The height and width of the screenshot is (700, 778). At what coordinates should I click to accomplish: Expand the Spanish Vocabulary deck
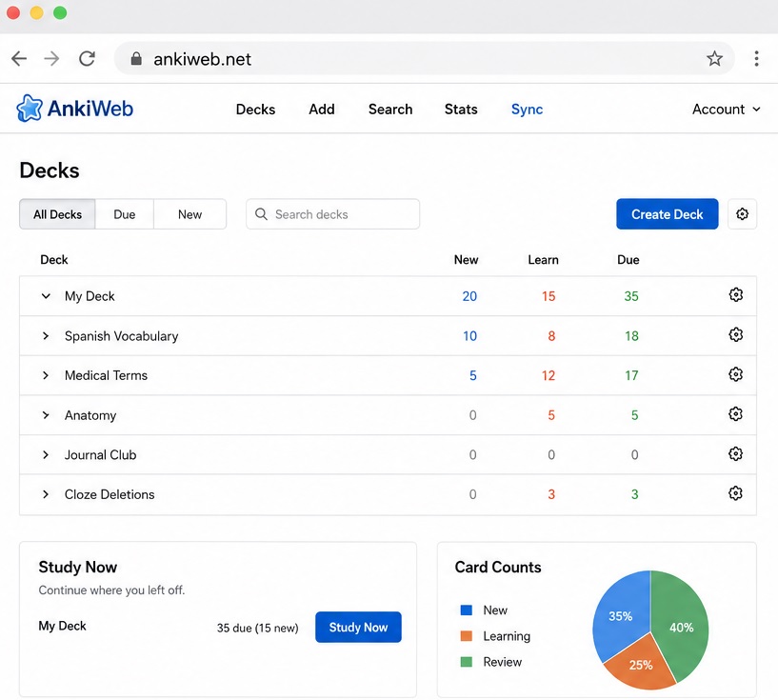click(x=46, y=336)
